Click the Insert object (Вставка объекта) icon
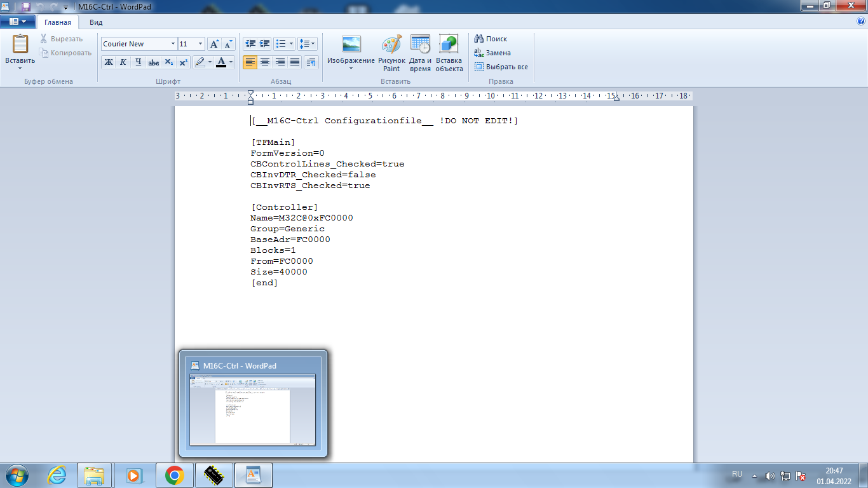The image size is (868, 488). [449, 46]
